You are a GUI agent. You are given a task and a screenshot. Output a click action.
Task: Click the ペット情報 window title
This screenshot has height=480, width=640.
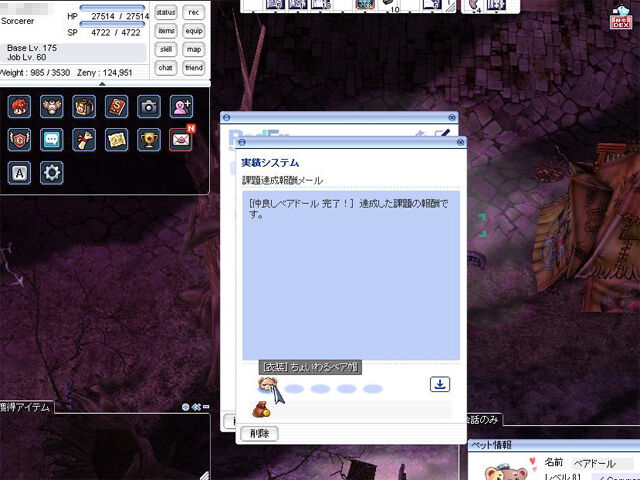[491, 445]
